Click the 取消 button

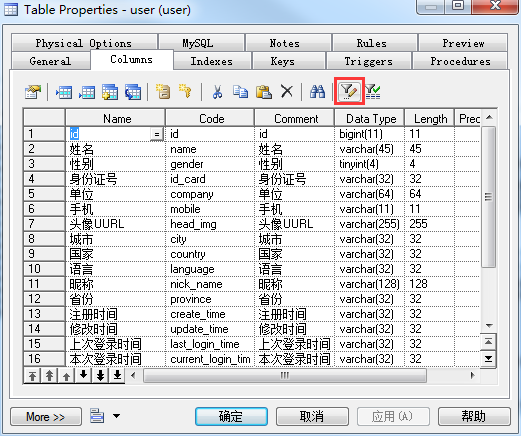pos(312,417)
